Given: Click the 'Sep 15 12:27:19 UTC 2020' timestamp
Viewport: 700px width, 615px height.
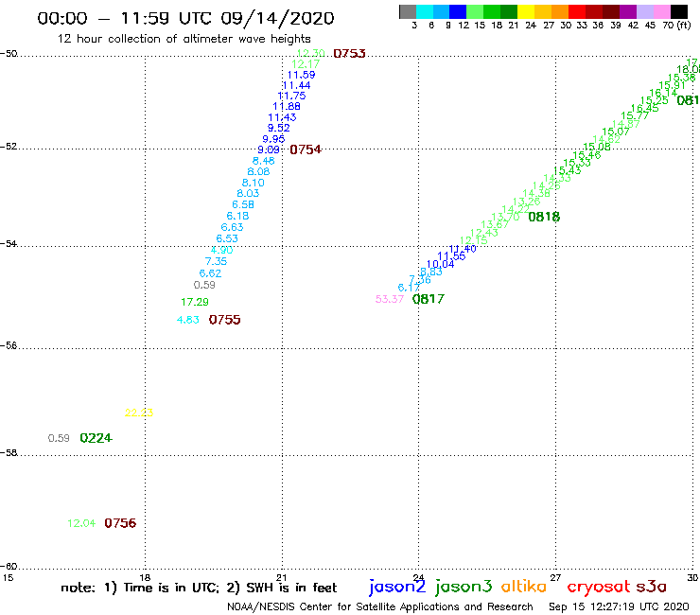Looking at the screenshot, I should [619, 607].
